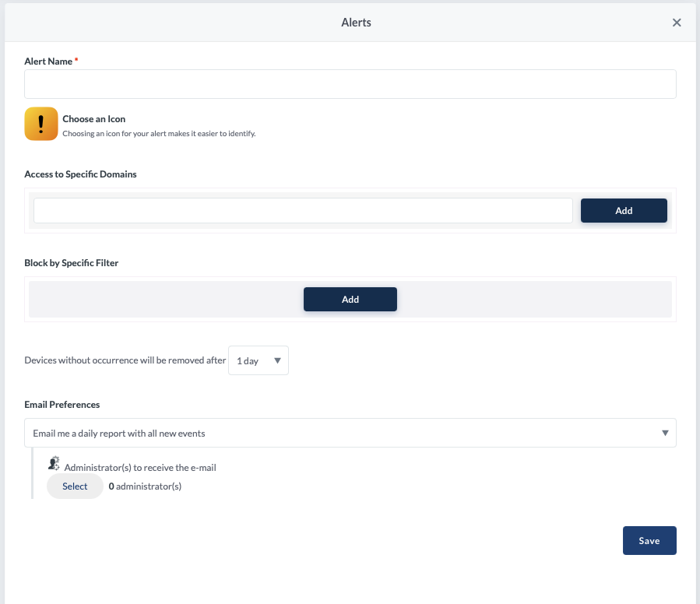Click the administrator user icon

point(54,463)
